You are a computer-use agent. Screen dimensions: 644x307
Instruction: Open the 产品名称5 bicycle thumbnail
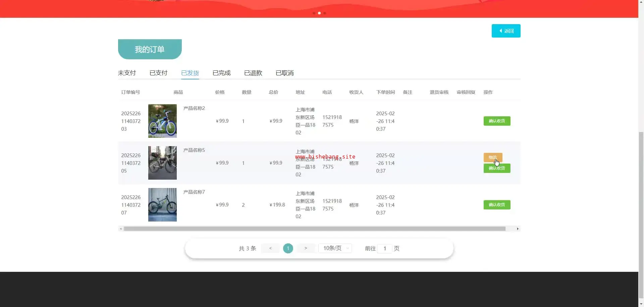pos(162,163)
